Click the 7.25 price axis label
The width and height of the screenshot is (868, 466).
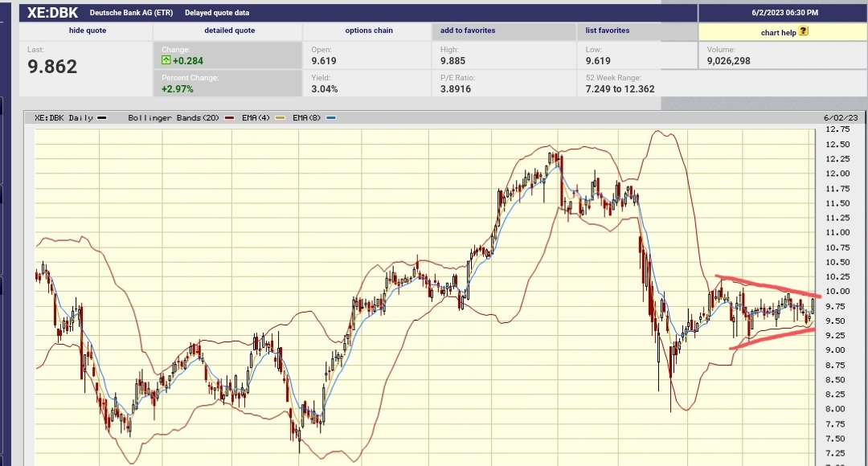[x=835, y=453]
